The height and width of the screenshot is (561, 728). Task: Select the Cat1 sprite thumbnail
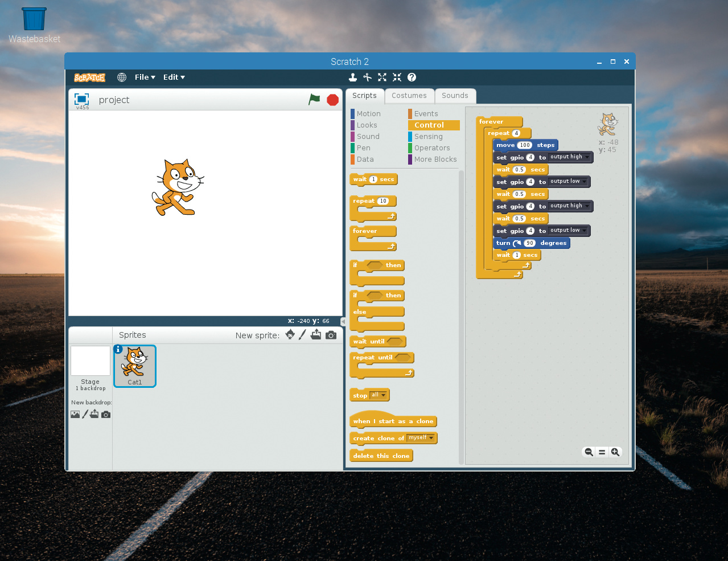click(135, 366)
